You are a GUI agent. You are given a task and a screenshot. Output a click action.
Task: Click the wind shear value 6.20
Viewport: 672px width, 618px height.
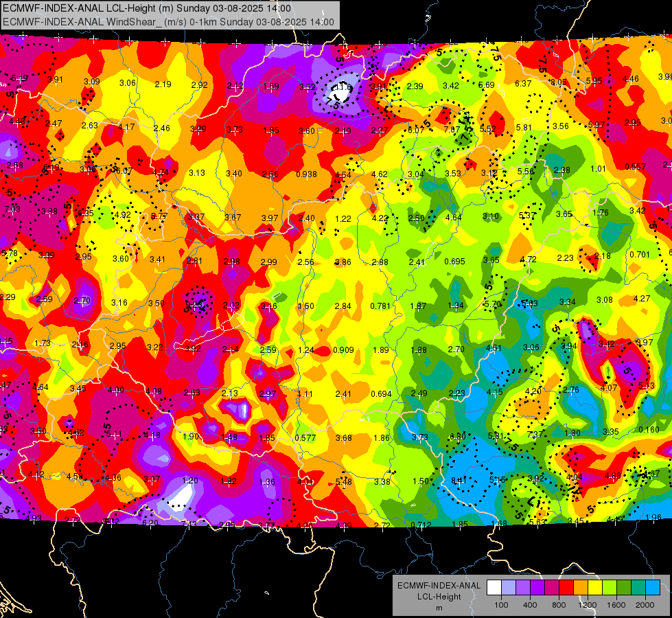pos(150,523)
